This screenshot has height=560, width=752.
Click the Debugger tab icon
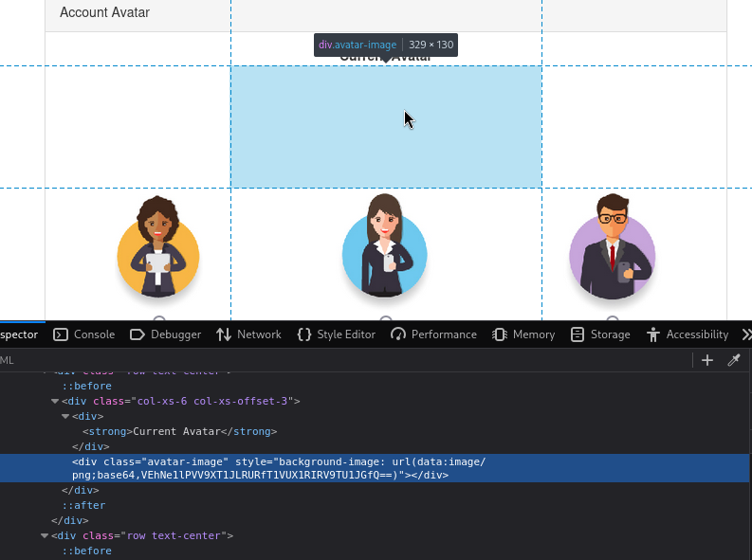point(138,334)
